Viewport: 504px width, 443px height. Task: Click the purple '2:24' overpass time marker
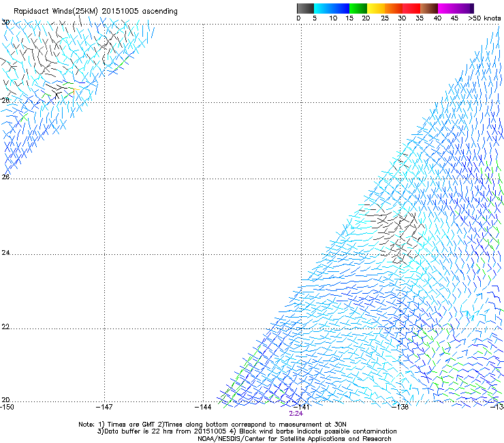(296, 414)
